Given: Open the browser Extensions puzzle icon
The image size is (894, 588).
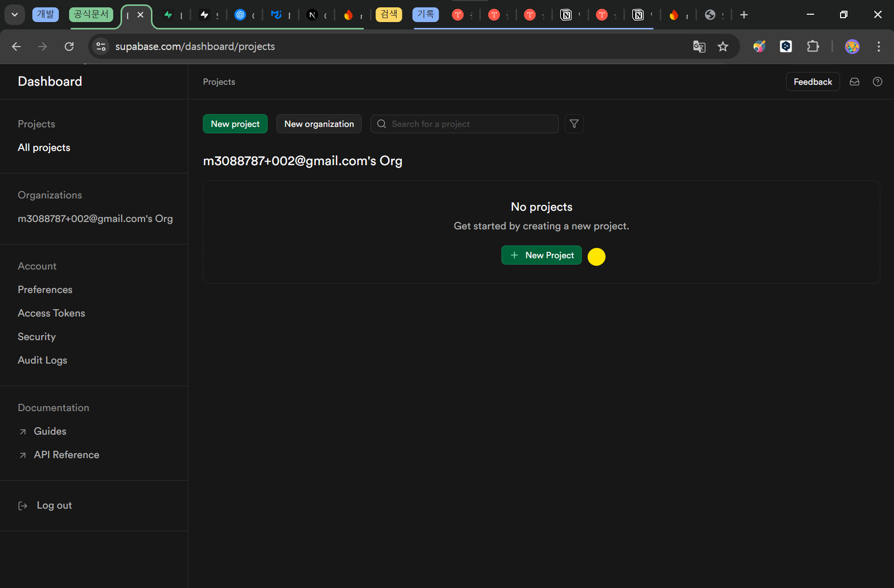Looking at the screenshot, I should pos(813,47).
